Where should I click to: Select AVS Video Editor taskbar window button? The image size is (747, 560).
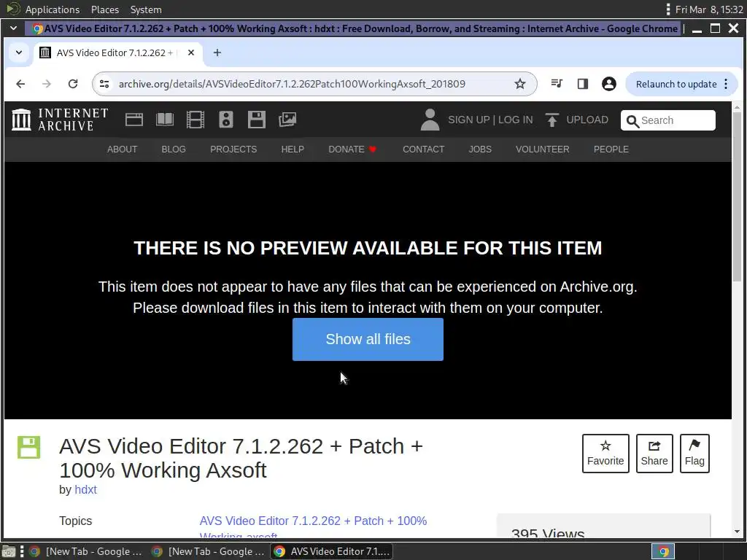[x=332, y=551]
